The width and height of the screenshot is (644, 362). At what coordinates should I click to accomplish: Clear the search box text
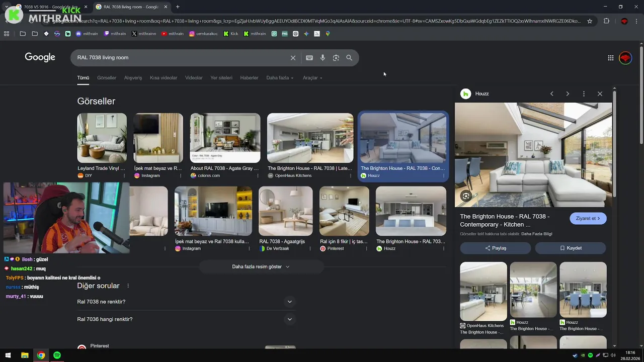pos(293,58)
